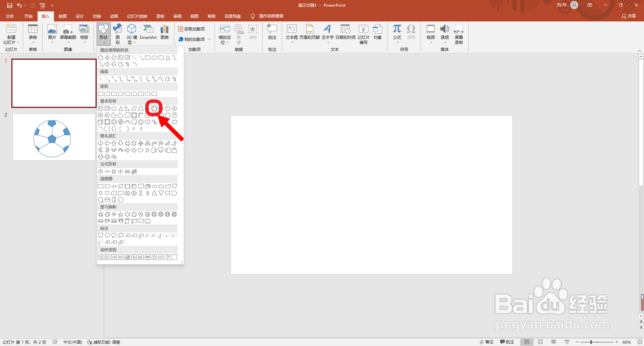644x346 pixels.
Task: Switch to the 设计 Design tab
Action: pyautogui.click(x=80, y=16)
